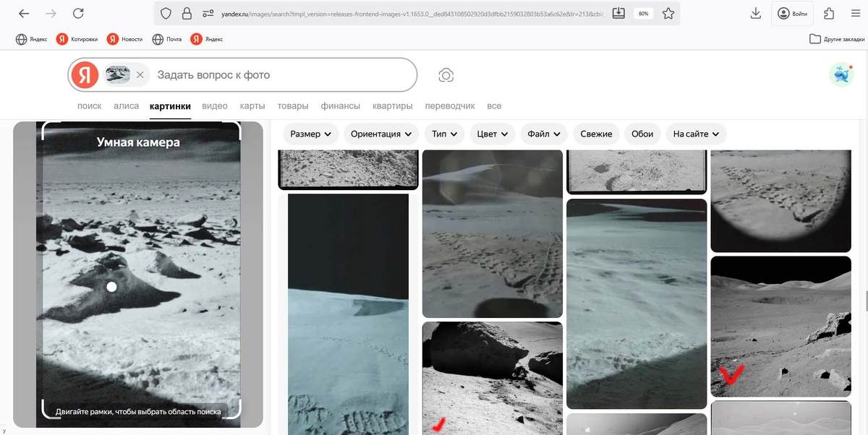Toggle the Обои filter
The image size is (868, 435).
[642, 134]
